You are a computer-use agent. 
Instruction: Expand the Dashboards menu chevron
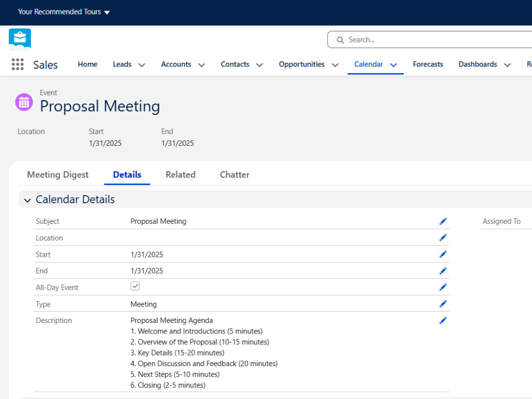[x=507, y=65]
